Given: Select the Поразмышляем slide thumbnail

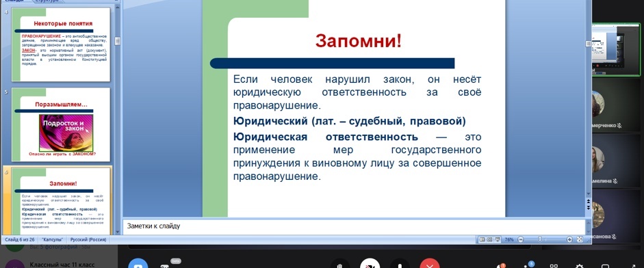Looking at the screenshot, I should coord(61,124).
